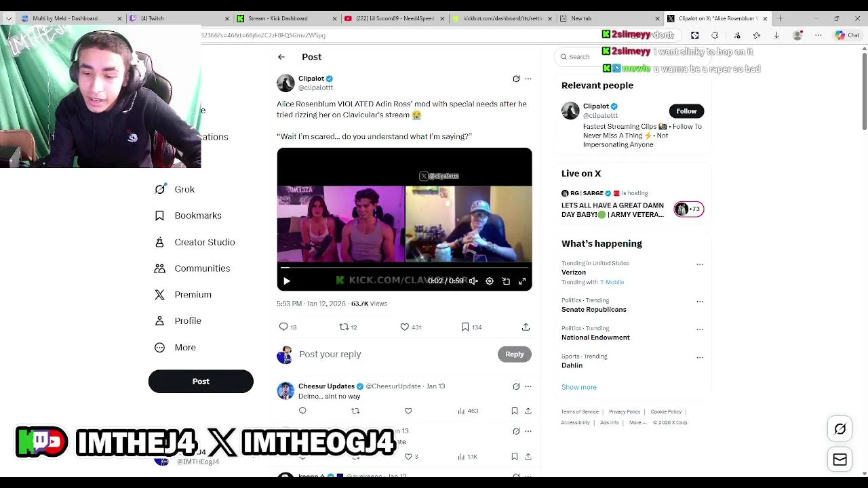Switch to Stream - Kick Dashboard tab
868x488 pixels.
pyautogui.click(x=285, y=18)
